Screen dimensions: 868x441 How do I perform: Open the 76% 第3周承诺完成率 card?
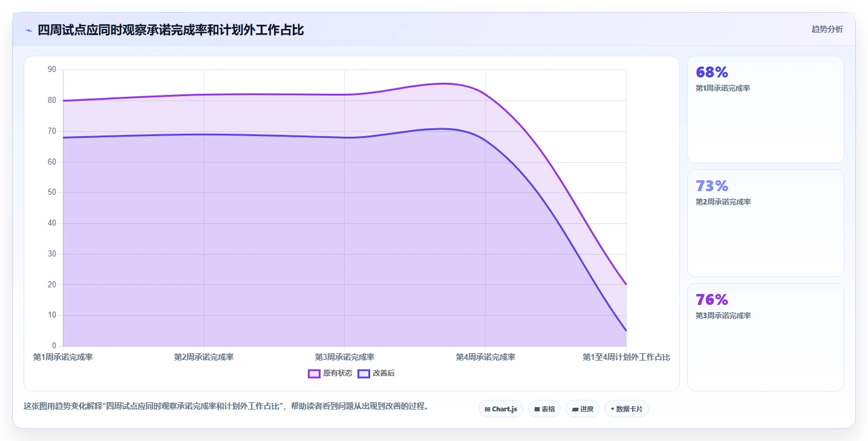765,337
